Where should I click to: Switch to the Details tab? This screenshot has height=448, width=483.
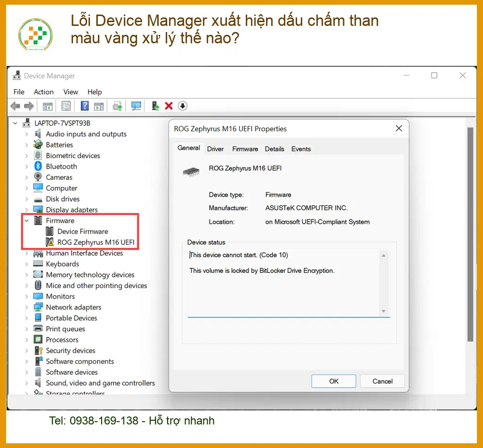coord(274,149)
